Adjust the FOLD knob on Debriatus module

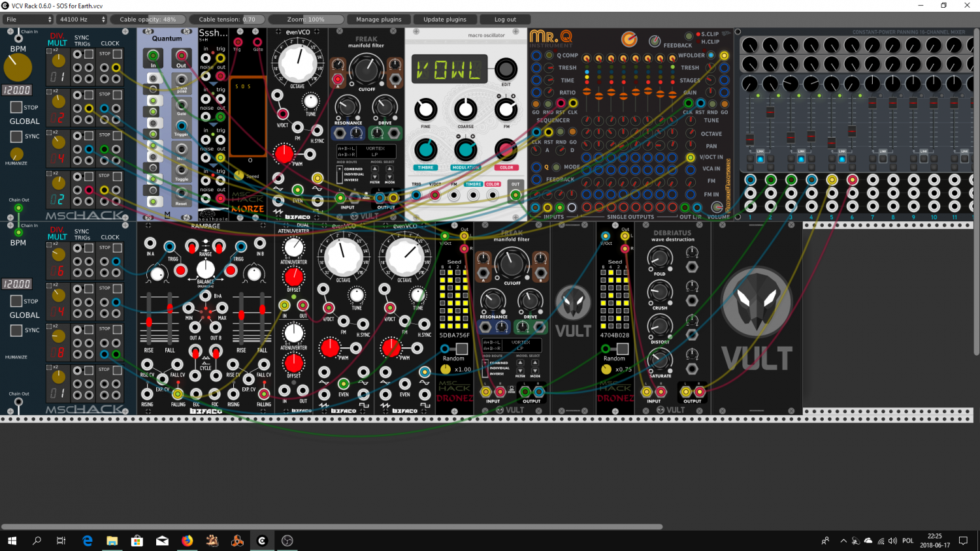pos(659,259)
